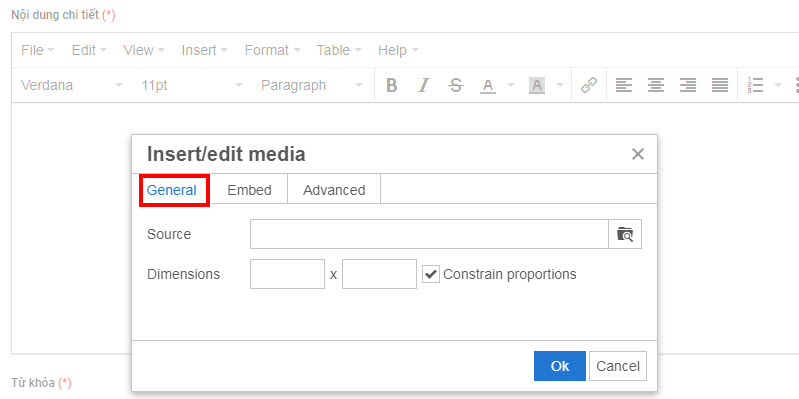Open the View menu
The height and width of the screenshot is (399, 799).
point(144,50)
